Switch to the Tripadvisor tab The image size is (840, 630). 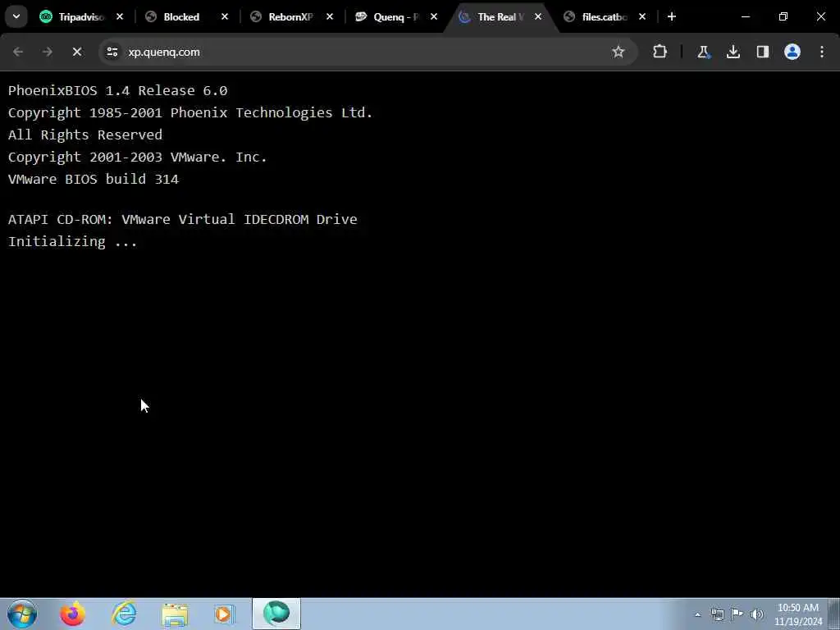click(x=80, y=17)
